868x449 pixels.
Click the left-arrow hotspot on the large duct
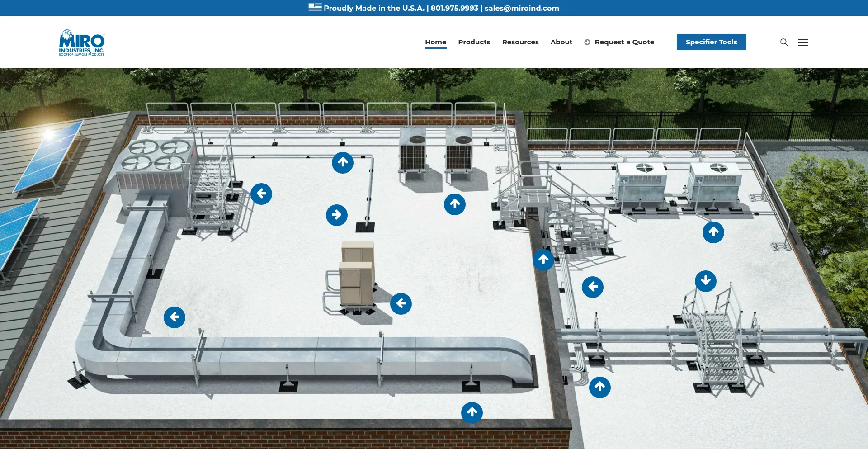pos(175,317)
